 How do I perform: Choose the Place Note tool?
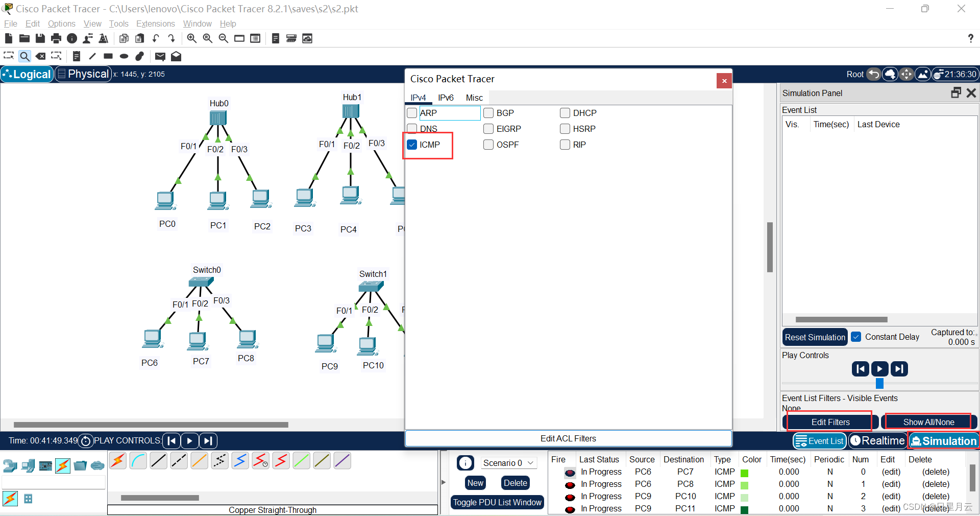[77, 56]
